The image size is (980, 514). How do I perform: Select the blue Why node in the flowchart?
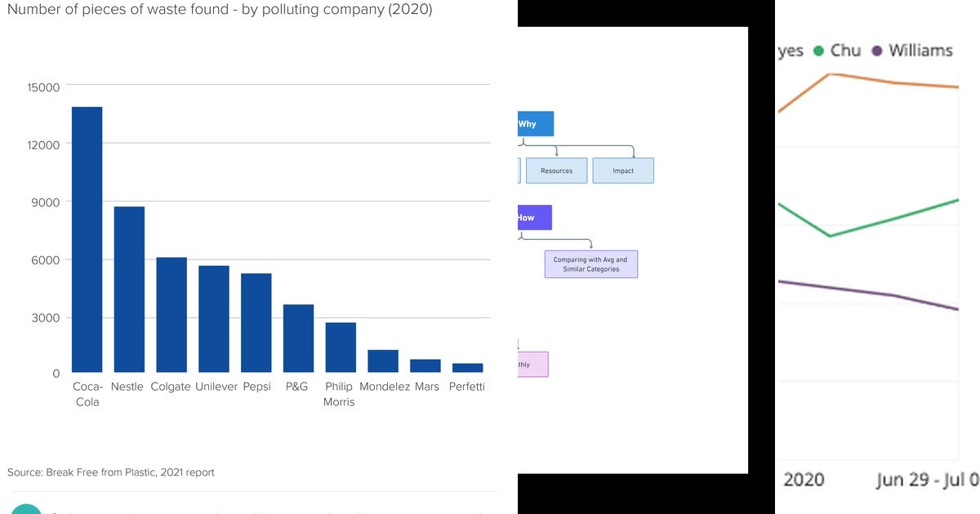(534, 123)
